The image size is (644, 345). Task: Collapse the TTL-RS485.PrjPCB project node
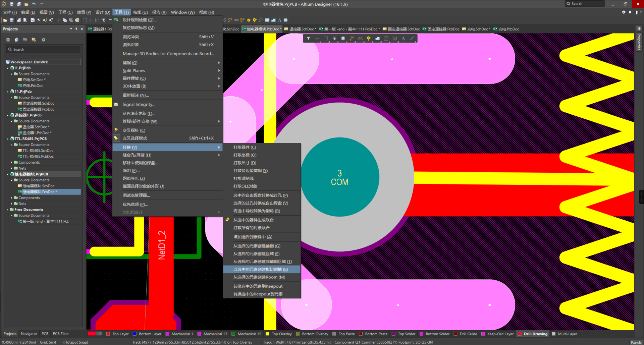pyautogui.click(x=8, y=139)
